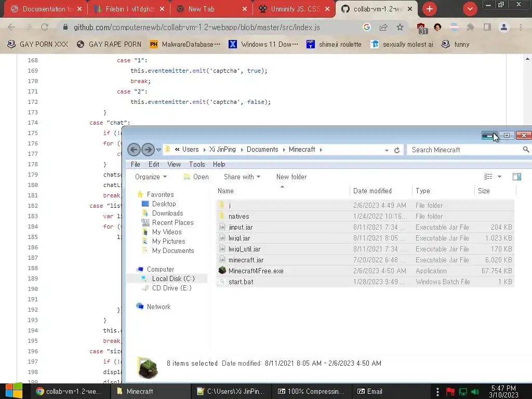Image resolution: width=532 pixels, height=399 pixels.
Task: Open the Tools menu in Explorer
Action: click(197, 164)
